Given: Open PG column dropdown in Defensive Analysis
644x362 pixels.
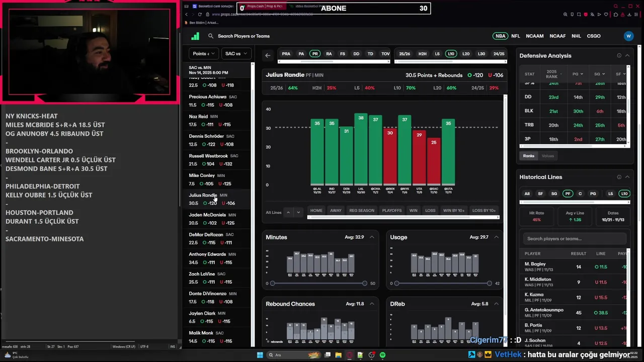Looking at the screenshot, I should pyautogui.click(x=578, y=74).
